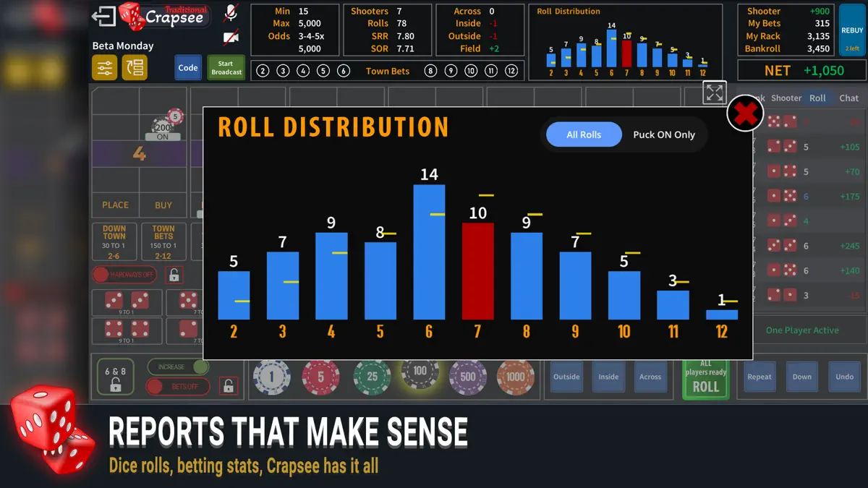Toggle the Bets Off switch

[x=178, y=387]
